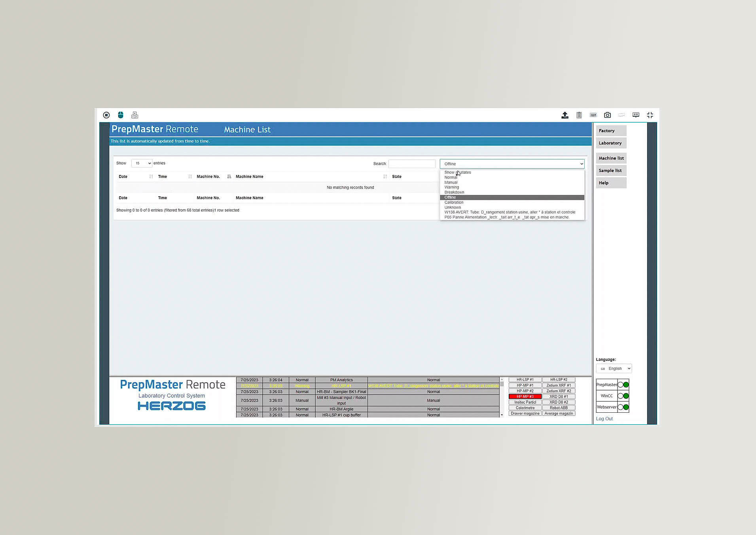
Task: Select the 'W138 AVERT' state option
Action: tap(512, 212)
